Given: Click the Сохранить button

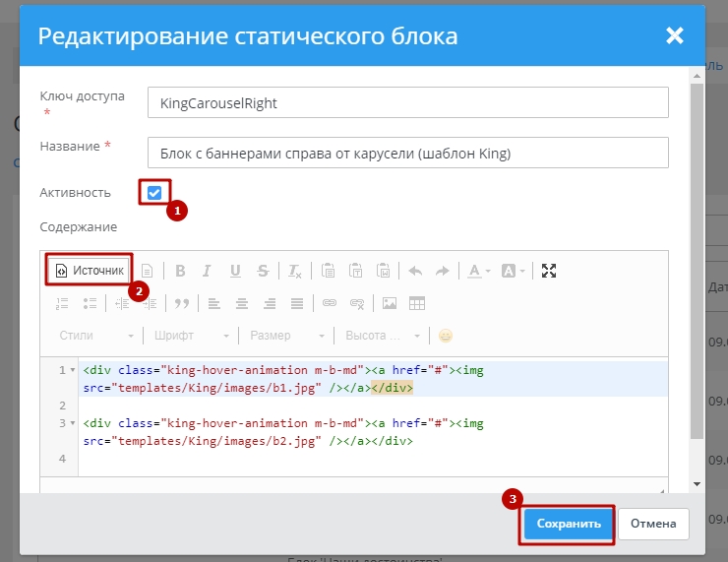Looking at the screenshot, I should coord(568,524).
